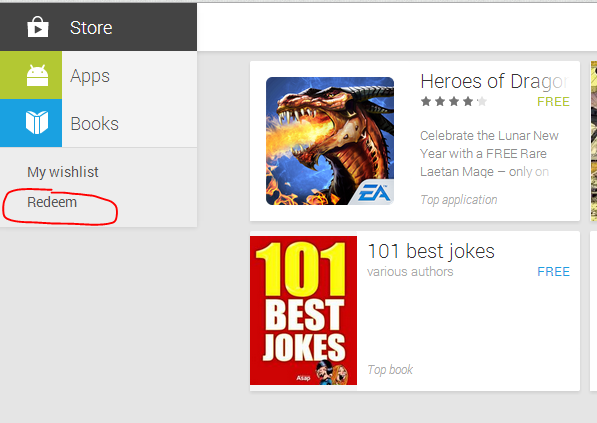Click the star rating under Heroes of Dragon
597x423 pixels.
point(453,102)
